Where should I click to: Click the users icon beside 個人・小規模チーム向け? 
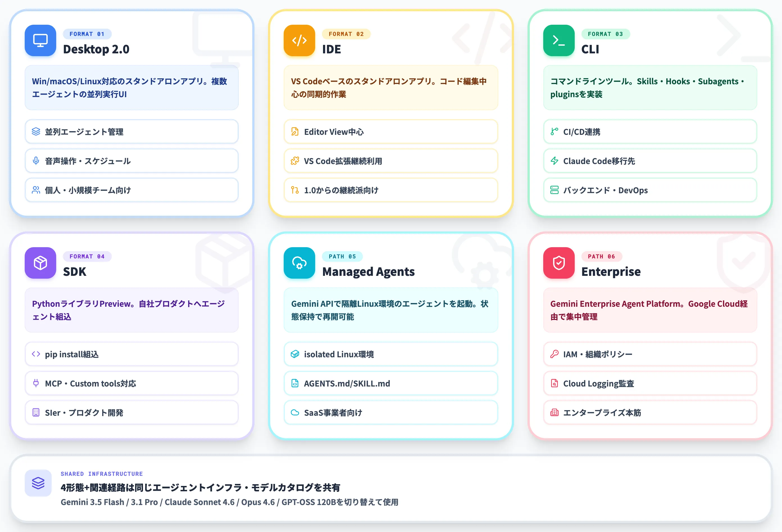point(36,190)
